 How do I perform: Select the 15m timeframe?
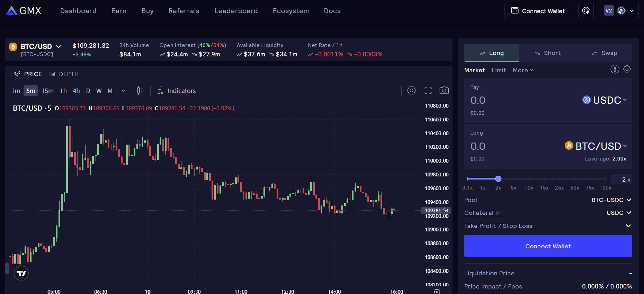tap(47, 91)
